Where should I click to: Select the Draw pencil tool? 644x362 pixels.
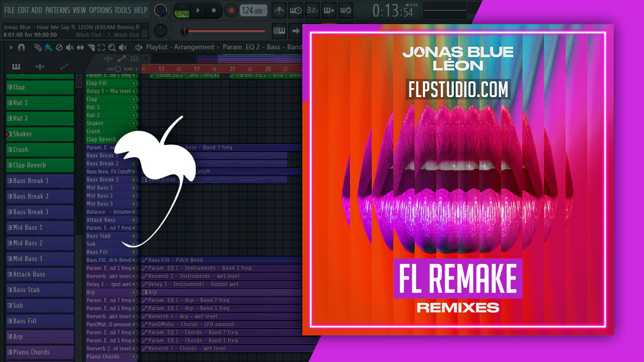[x=38, y=47]
